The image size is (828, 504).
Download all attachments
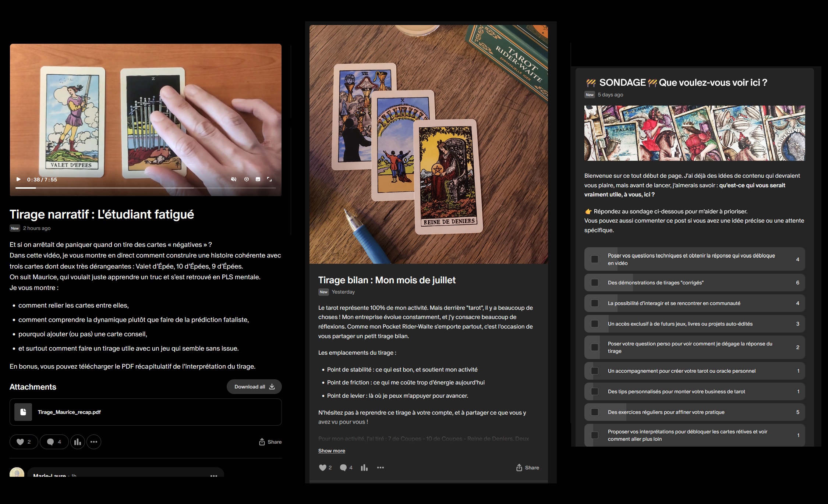[254, 387]
